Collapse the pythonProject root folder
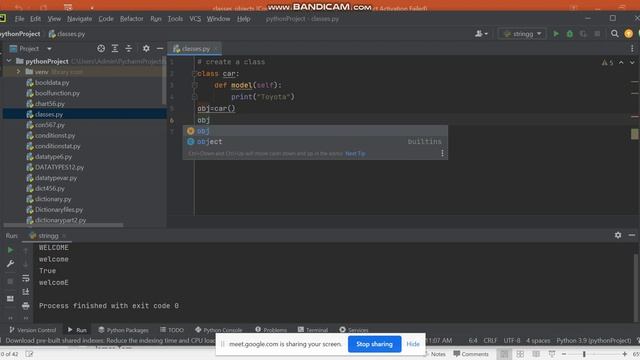Viewport: 640px width, 360px height. click(9, 61)
